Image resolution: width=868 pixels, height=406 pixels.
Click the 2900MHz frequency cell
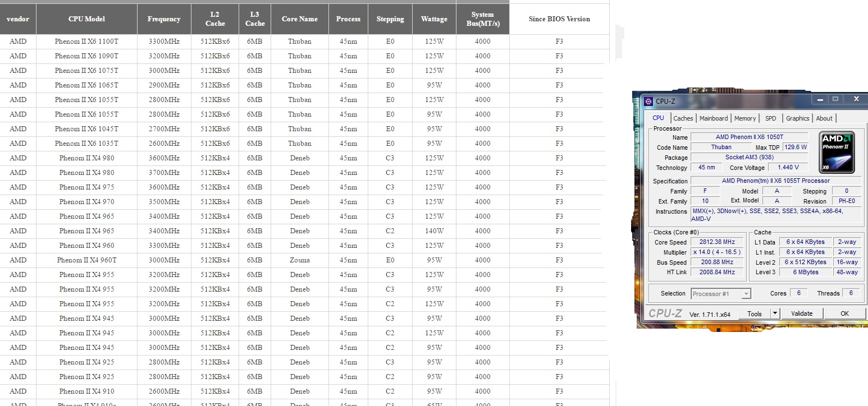[164, 85]
